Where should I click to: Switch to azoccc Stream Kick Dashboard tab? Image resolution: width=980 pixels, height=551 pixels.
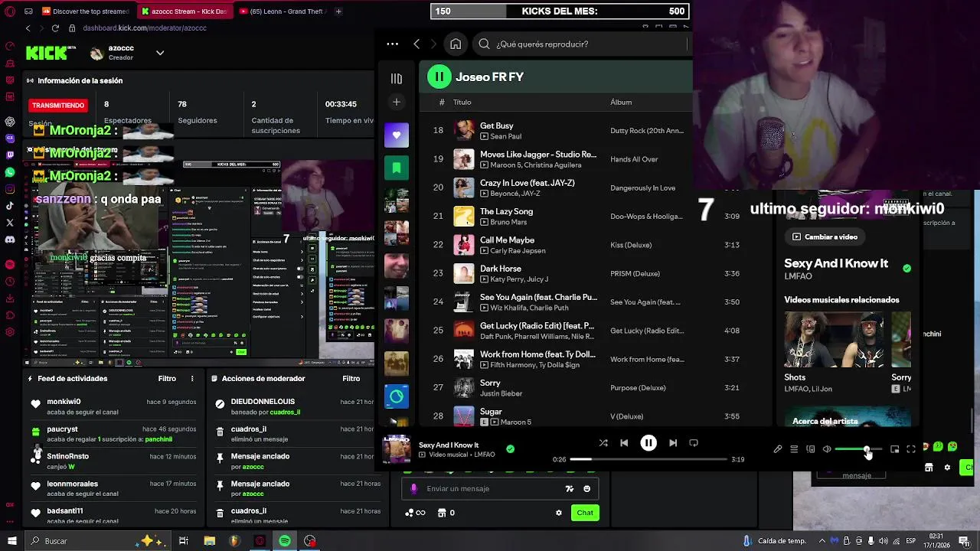185,11
